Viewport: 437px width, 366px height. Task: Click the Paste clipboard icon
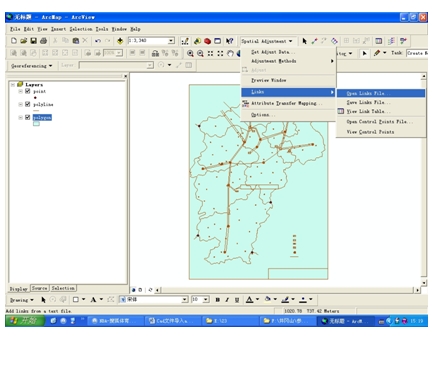76,41
